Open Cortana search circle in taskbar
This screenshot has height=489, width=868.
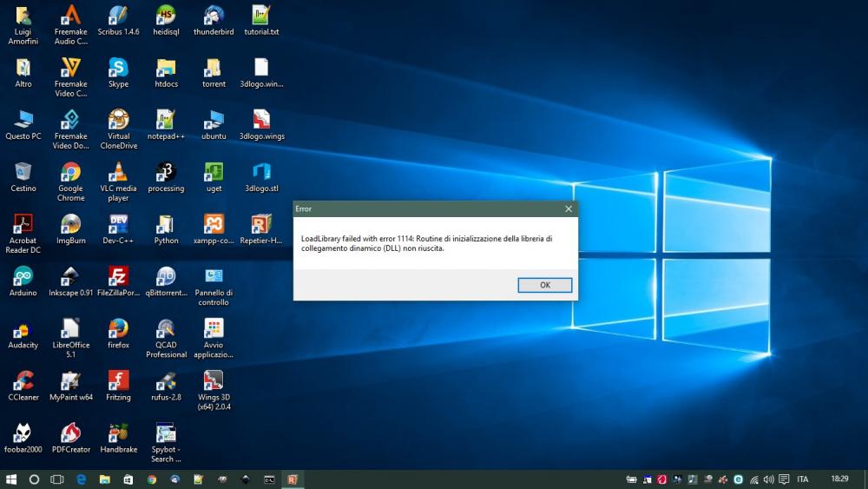35,479
